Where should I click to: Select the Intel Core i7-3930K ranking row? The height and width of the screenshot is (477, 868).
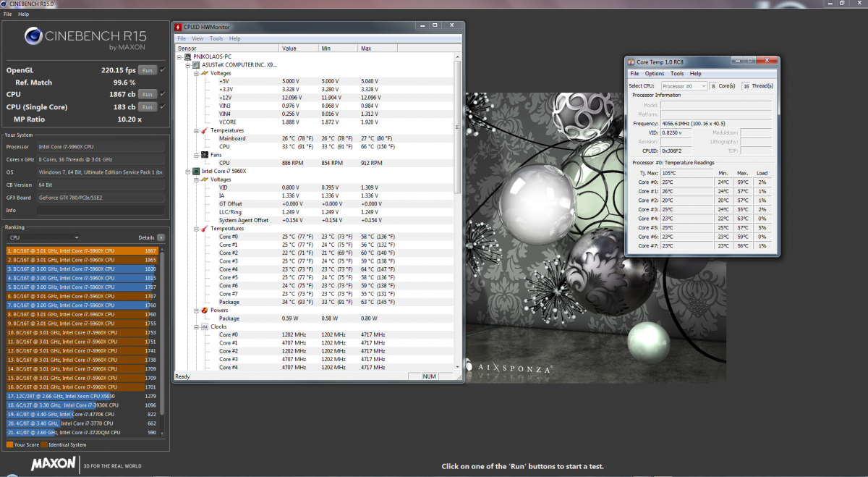coord(82,405)
